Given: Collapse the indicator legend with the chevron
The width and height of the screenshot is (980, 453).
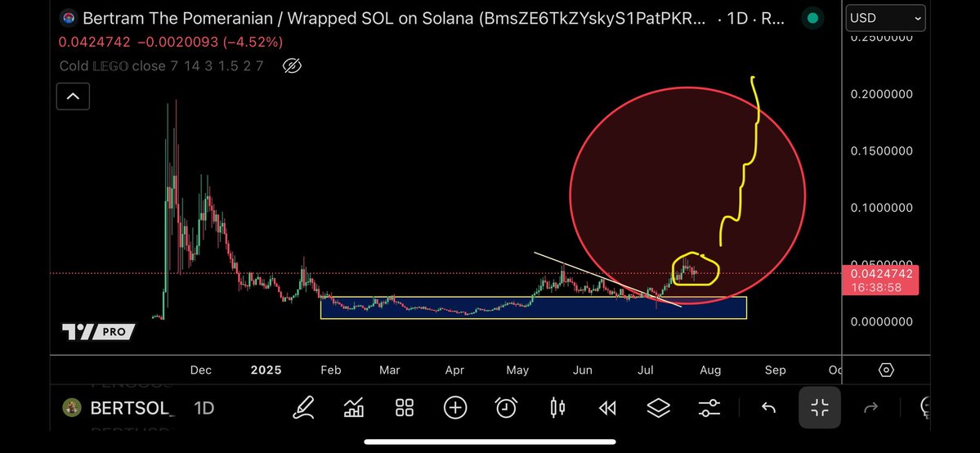Looking at the screenshot, I should (73, 96).
